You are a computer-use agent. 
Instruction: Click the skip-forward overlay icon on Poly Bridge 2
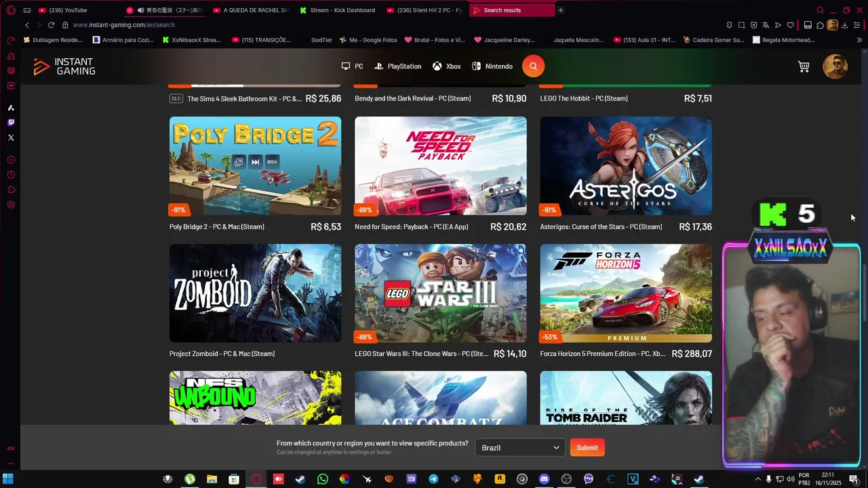click(255, 162)
